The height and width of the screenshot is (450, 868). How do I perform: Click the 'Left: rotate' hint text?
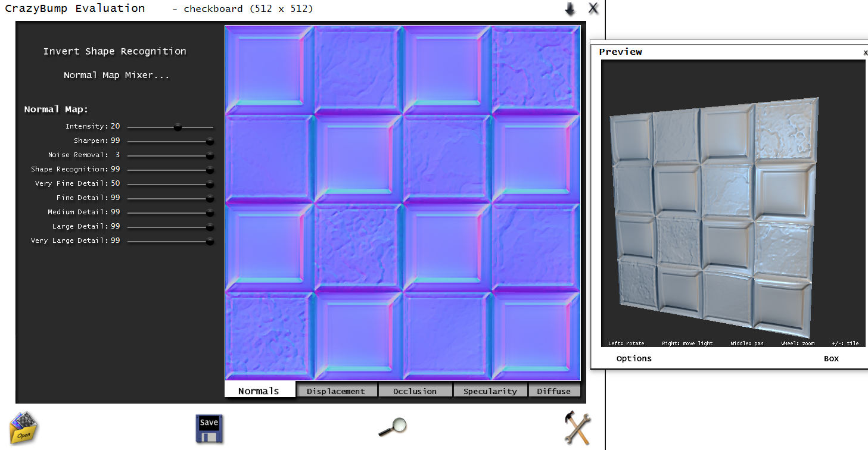pos(626,343)
